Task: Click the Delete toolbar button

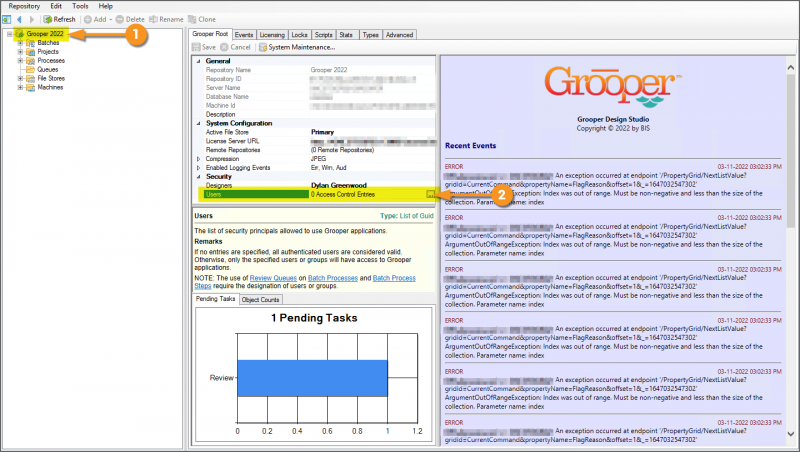Action: point(130,19)
